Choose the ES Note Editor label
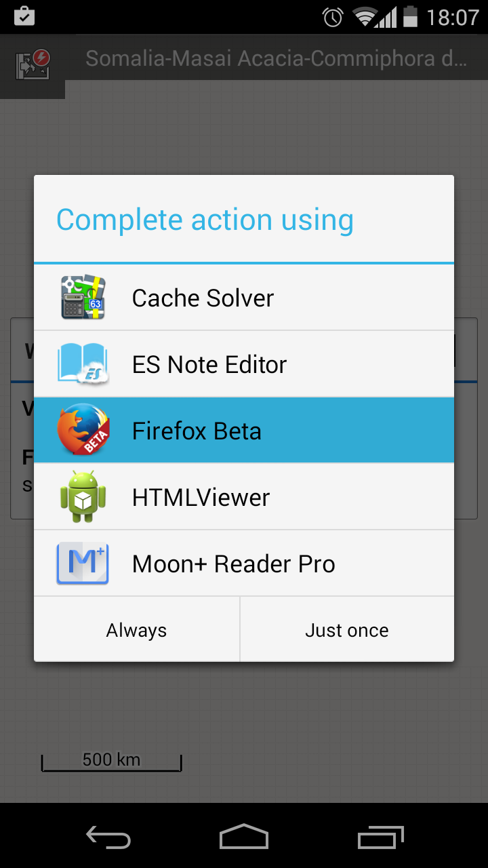488x868 pixels. point(209,365)
